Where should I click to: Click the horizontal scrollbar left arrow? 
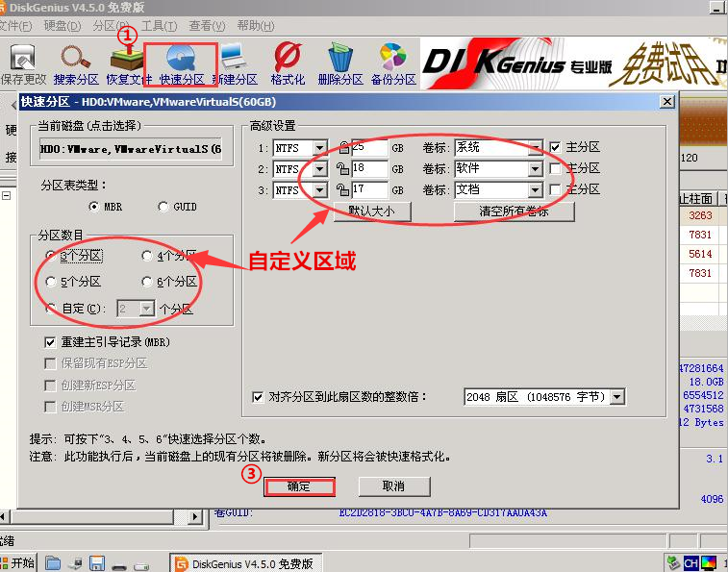(x=4, y=516)
